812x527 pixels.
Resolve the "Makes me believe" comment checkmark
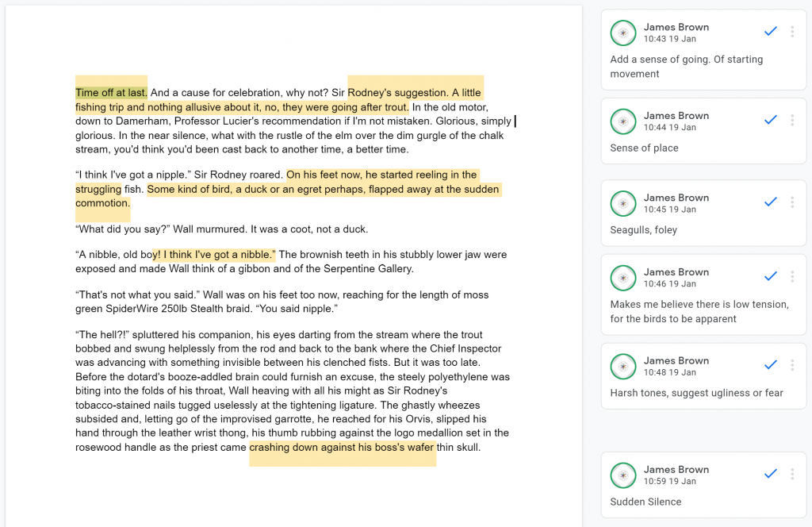(771, 275)
